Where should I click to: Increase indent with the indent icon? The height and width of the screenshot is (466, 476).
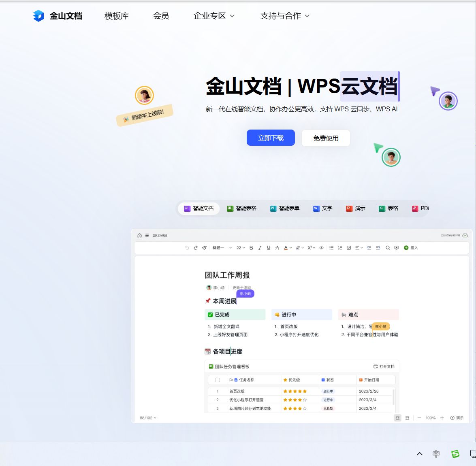tap(378, 248)
